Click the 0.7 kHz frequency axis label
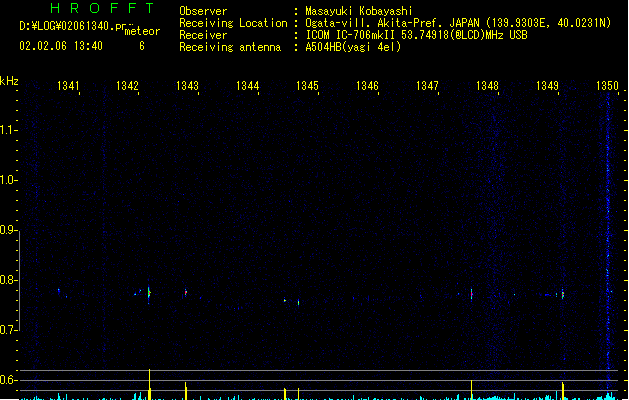This screenshot has height=400, width=629. 7,330
